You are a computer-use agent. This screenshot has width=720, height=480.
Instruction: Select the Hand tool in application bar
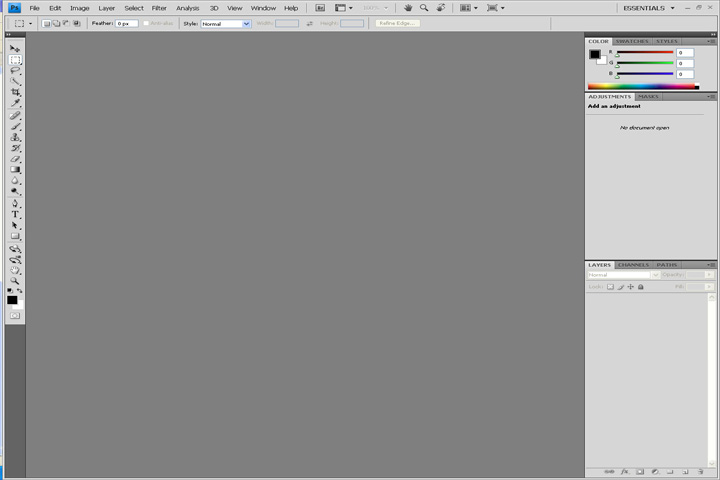pyautogui.click(x=408, y=8)
